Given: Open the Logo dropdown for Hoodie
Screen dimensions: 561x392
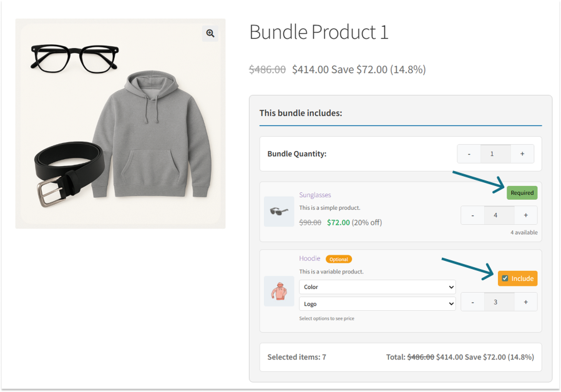Looking at the screenshot, I should [x=377, y=304].
